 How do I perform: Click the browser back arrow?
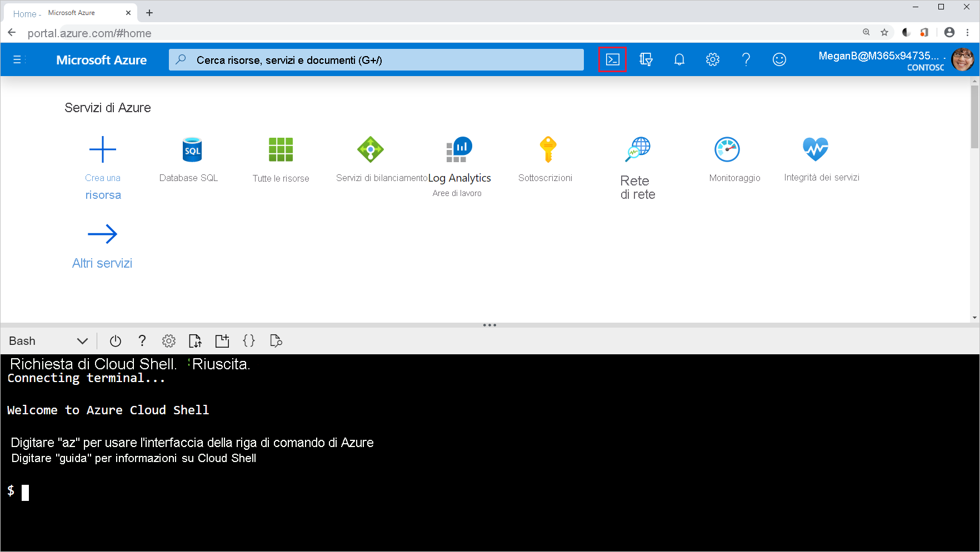(x=12, y=33)
